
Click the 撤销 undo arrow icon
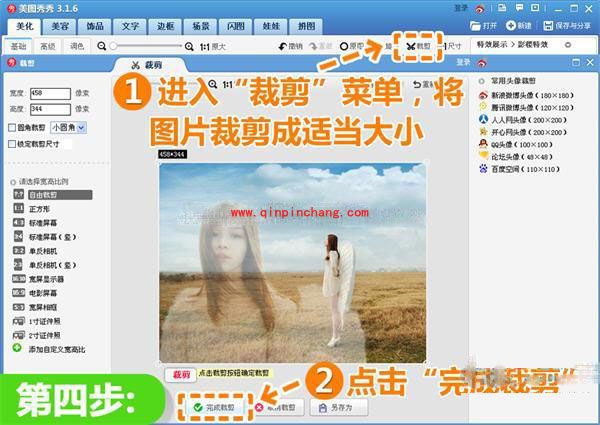coord(282,46)
